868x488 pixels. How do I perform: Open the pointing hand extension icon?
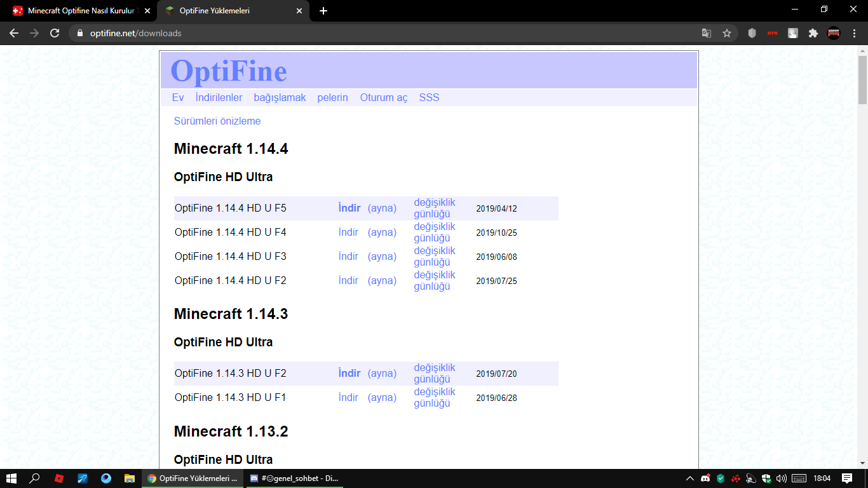[793, 33]
